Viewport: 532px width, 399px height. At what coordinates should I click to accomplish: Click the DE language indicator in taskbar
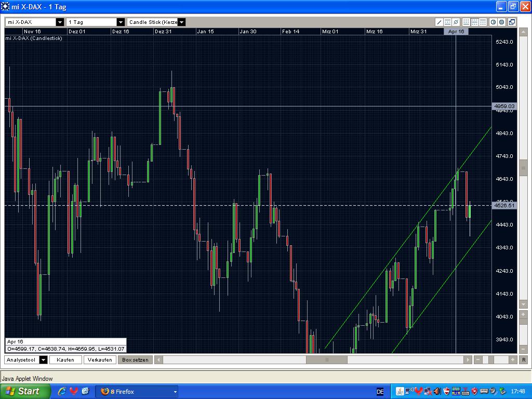380,391
